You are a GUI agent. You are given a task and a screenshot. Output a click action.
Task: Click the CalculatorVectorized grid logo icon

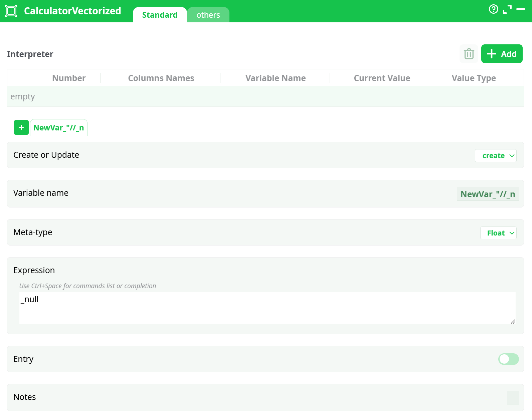(x=11, y=11)
